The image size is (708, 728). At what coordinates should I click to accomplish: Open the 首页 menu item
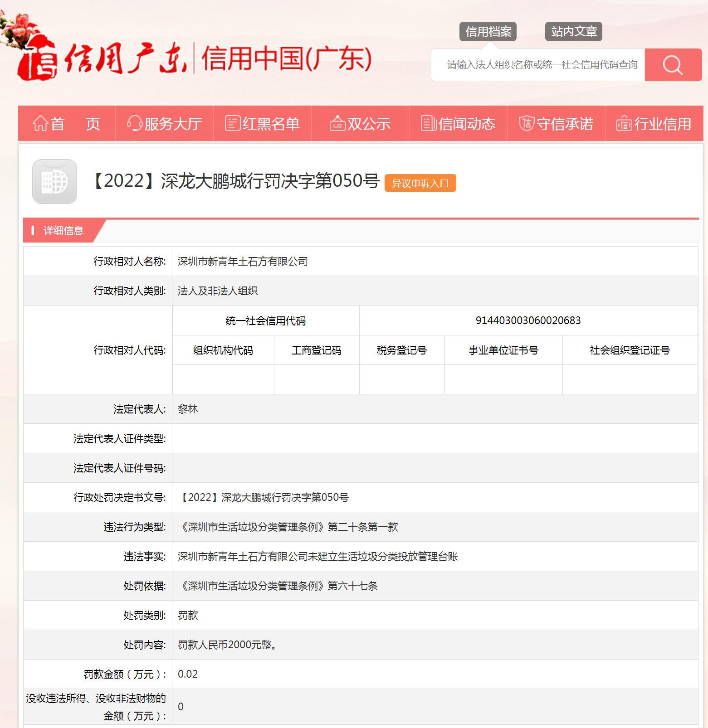pos(67,123)
